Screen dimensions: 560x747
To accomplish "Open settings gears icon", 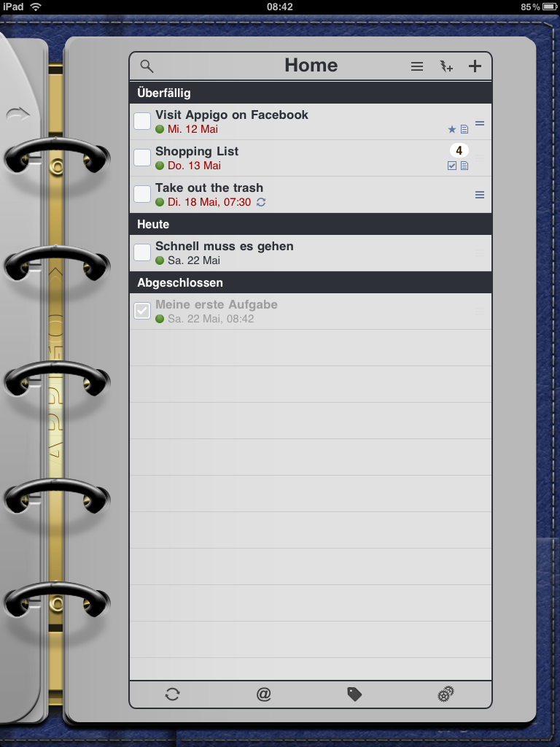I will coord(446,694).
